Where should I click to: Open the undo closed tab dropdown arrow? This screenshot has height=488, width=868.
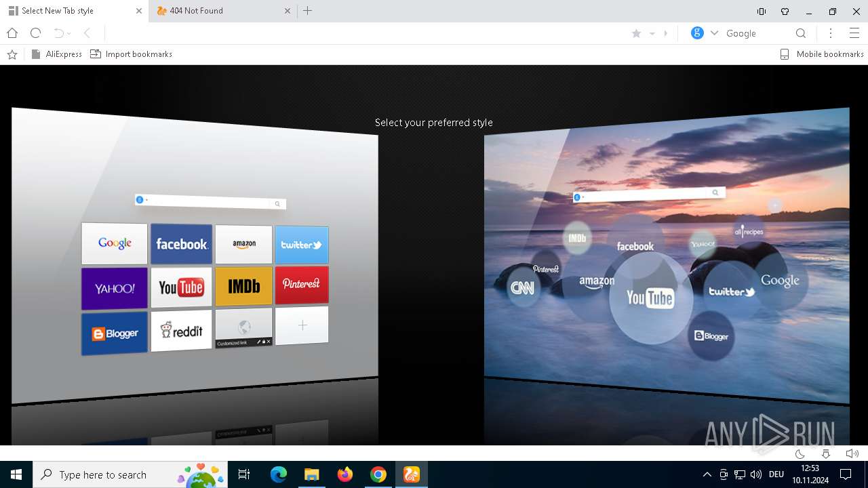click(69, 34)
